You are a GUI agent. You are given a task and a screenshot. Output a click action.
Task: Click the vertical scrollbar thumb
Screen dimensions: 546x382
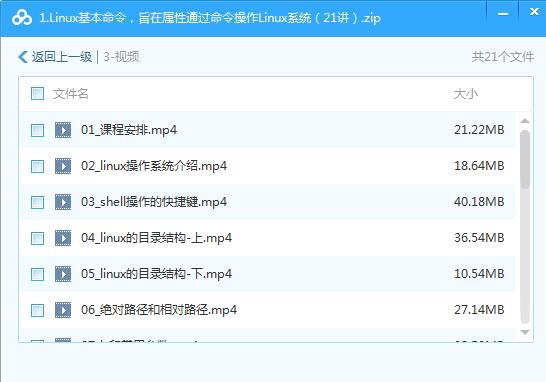(525, 159)
